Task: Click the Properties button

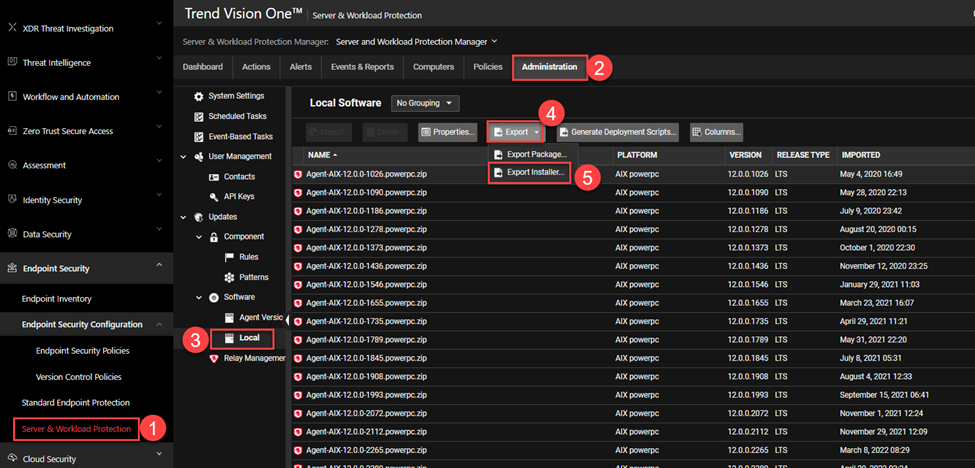Action: (448, 132)
